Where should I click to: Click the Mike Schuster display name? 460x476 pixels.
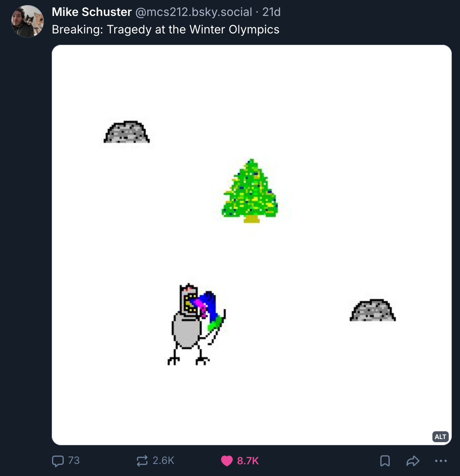click(92, 12)
